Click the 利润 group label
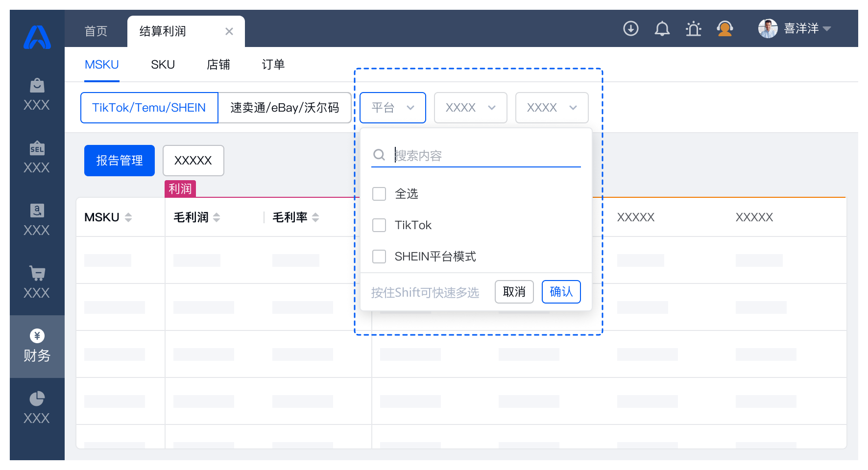868x470 pixels. (180, 189)
